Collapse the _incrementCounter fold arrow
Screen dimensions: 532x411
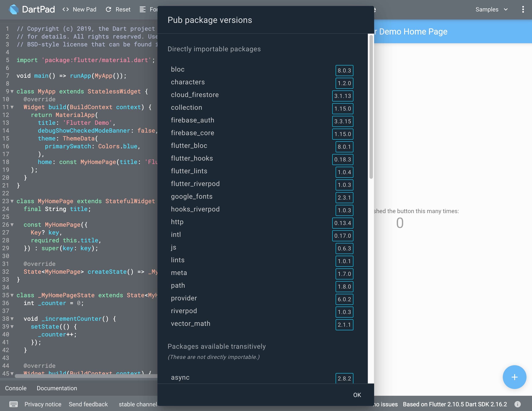click(x=12, y=319)
